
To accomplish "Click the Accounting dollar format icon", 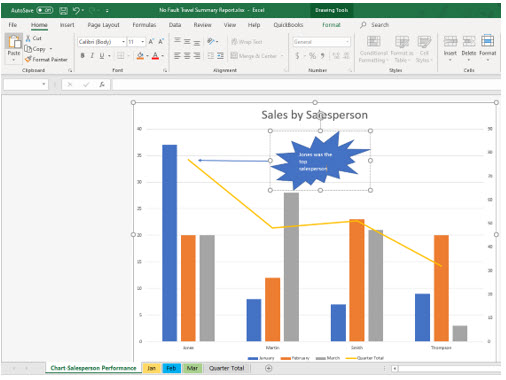I will [x=297, y=56].
